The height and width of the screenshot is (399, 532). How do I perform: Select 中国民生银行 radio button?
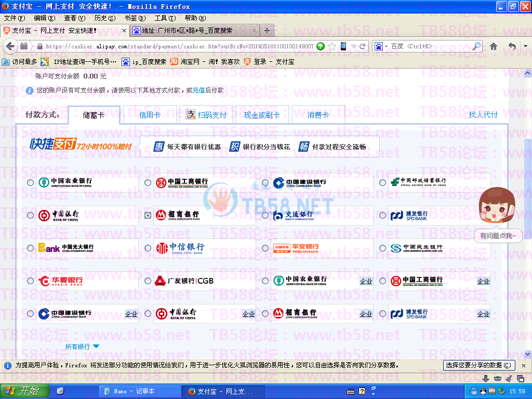[382, 248]
